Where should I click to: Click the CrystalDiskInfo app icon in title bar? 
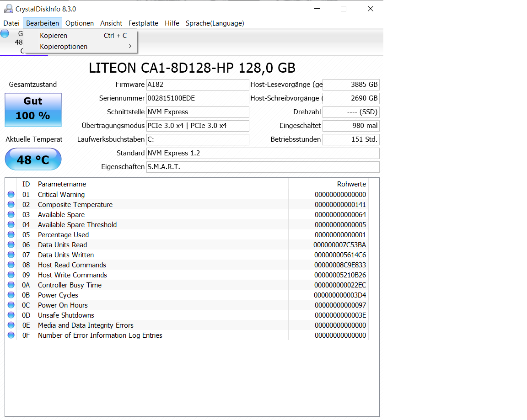[8, 9]
